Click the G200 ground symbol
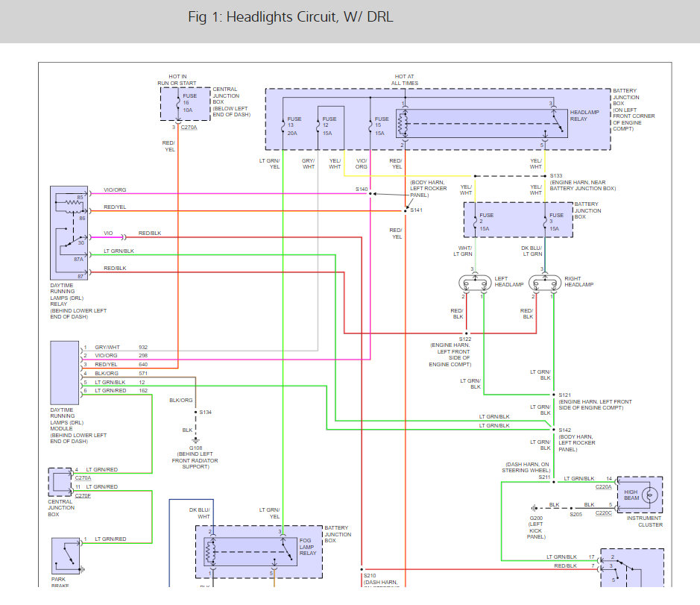Viewport: 700px width, 605px height. point(535,508)
